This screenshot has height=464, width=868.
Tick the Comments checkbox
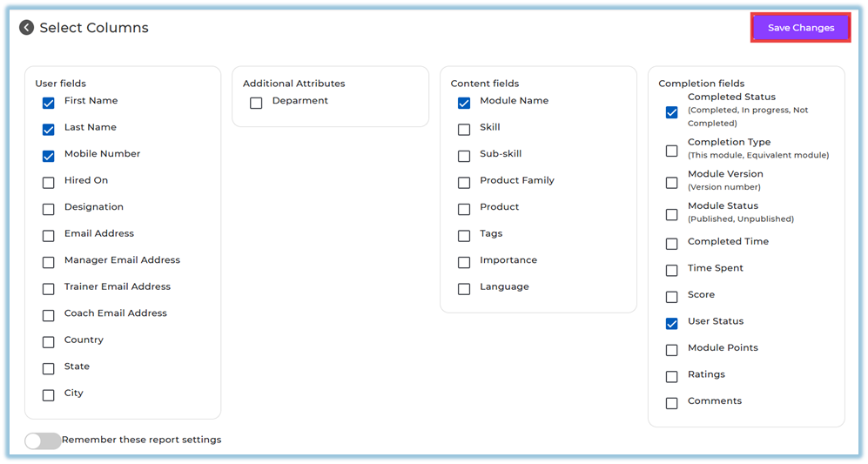tap(671, 403)
